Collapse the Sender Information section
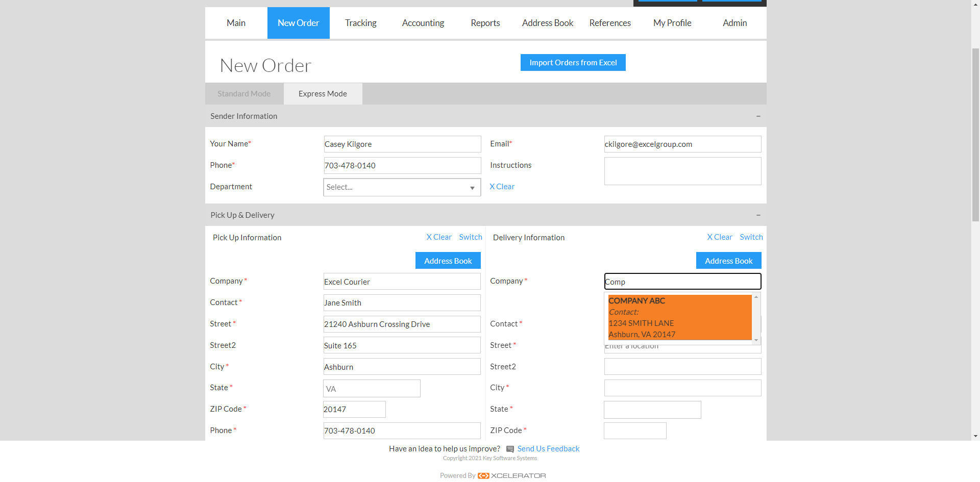 (758, 116)
